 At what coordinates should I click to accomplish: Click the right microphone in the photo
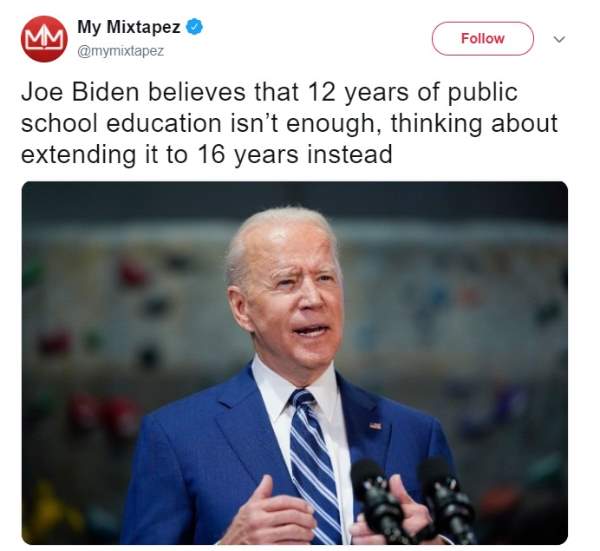[x=446, y=497]
